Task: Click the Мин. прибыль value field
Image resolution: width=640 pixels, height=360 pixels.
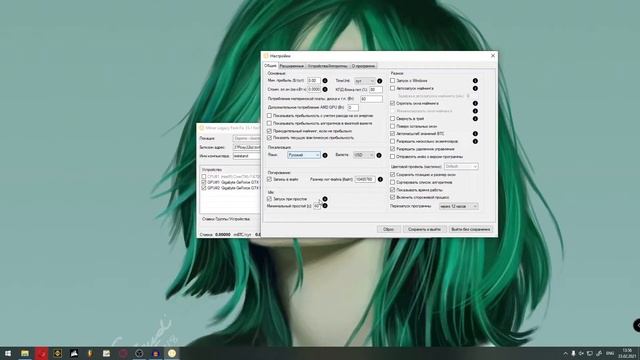Action: click(313, 81)
